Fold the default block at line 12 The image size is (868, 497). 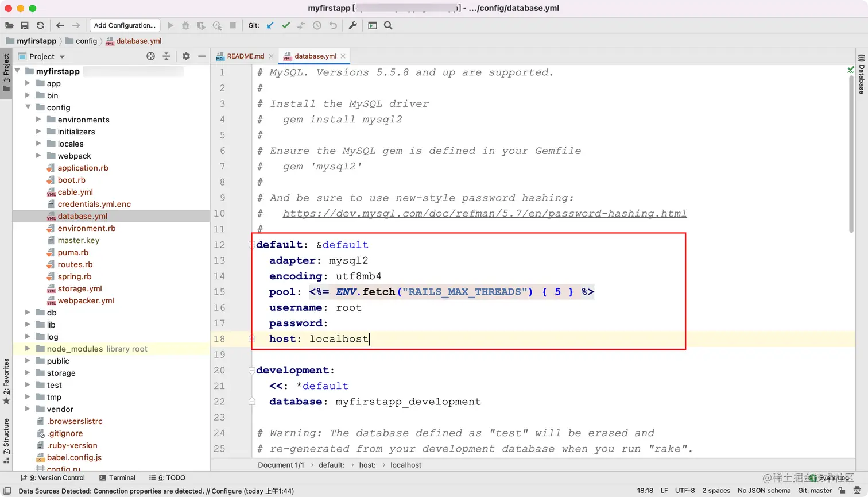pyautogui.click(x=251, y=245)
